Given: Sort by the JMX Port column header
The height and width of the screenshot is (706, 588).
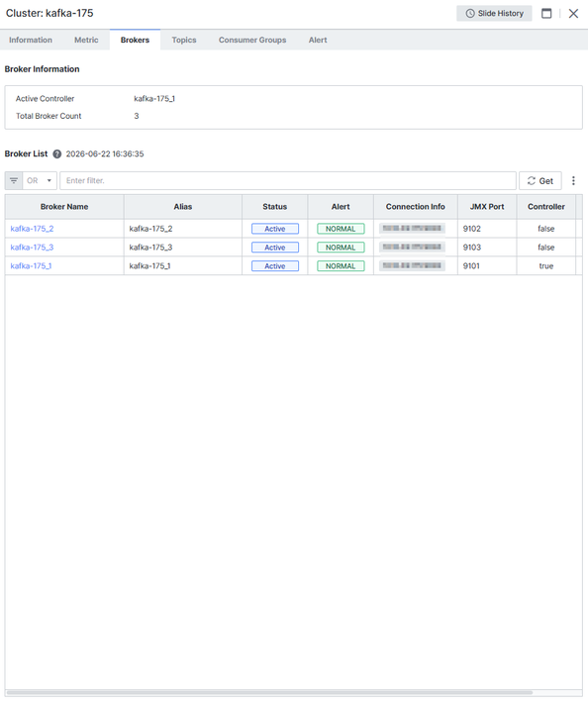Looking at the screenshot, I should click(x=487, y=207).
